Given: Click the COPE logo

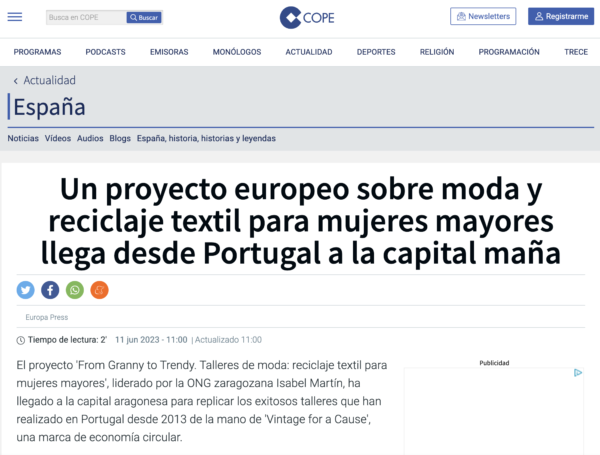Looking at the screenshot, I should [305, 17].
